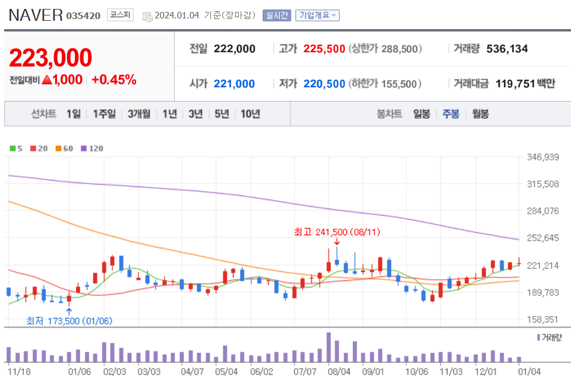Click the red arrow under 최고 241,500
571x392 pixels.
pos(337,242)
